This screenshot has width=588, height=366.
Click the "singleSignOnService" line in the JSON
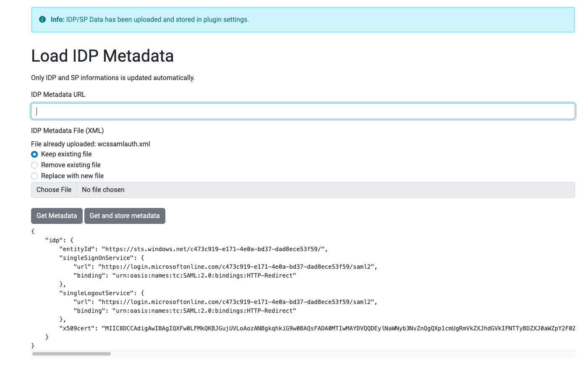coord(102,258)
